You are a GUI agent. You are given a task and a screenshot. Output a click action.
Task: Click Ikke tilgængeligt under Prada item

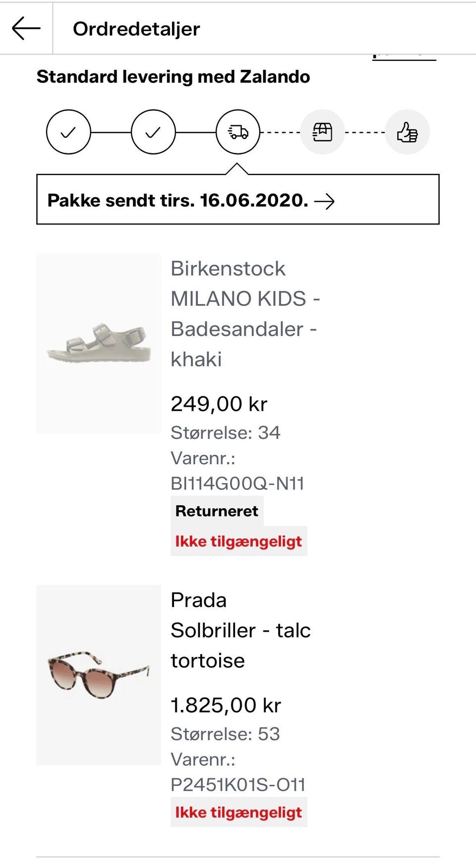click(238, 813)
